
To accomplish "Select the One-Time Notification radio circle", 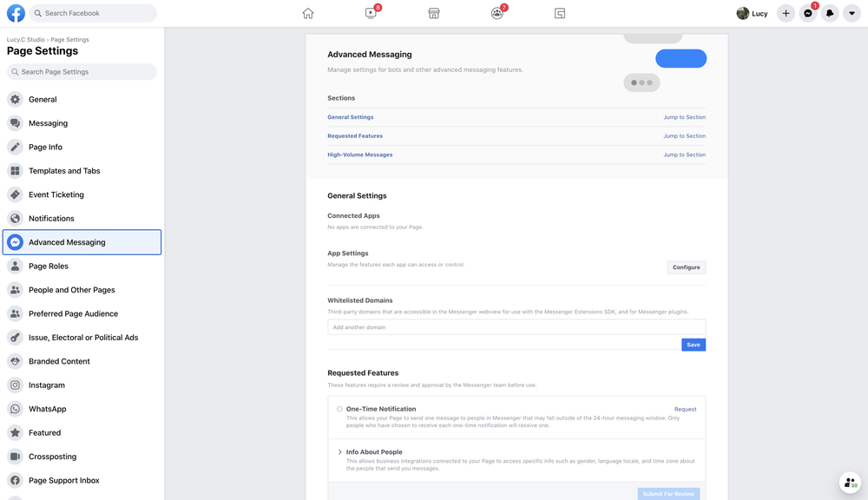I will click(339, 409).
